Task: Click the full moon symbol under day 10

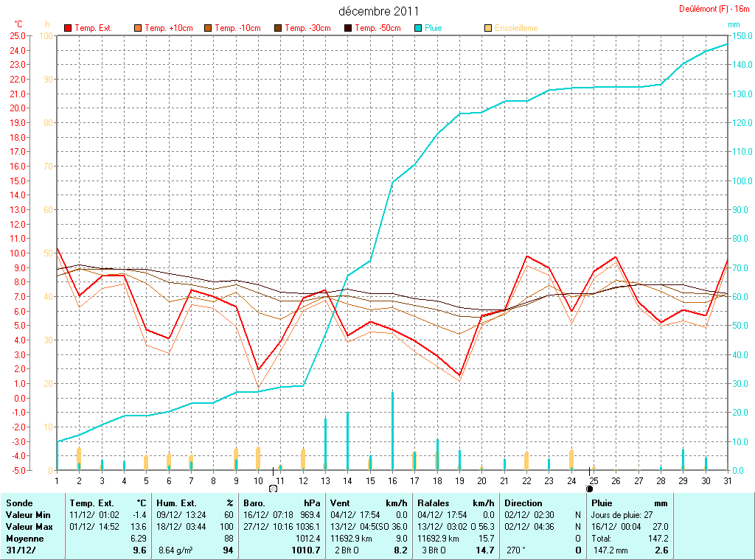Action: click(273, 488)
